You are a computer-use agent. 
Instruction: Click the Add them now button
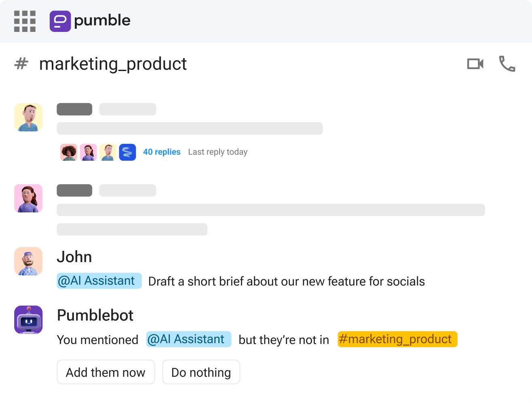(x=106, y=372)
